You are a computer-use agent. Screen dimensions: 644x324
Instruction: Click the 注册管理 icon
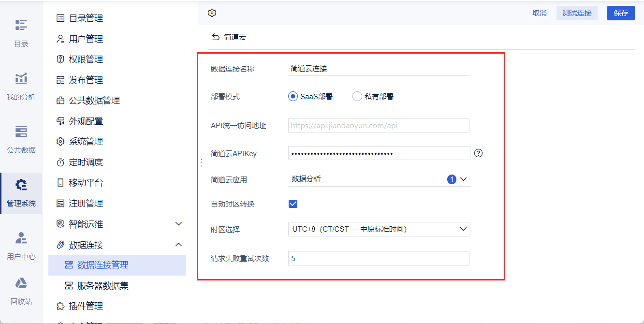point(60,204)
